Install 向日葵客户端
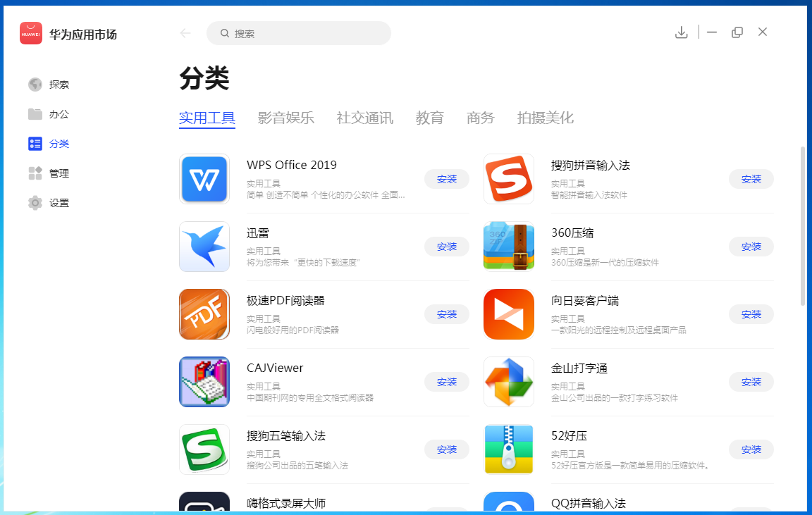This screenshot has width=812, height=515. tap(751, 314)
